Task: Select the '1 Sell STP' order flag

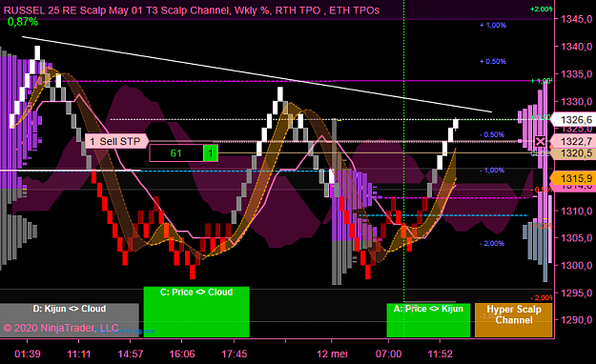Action: pyautogui.click(x=116, y=141)
